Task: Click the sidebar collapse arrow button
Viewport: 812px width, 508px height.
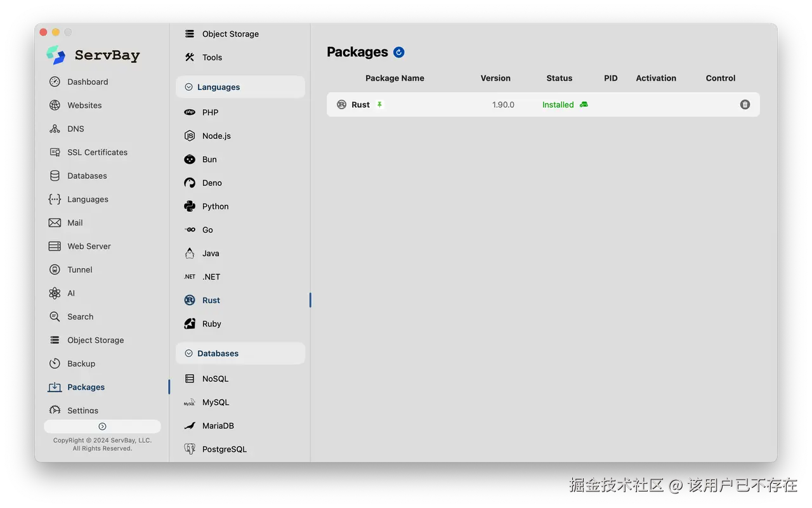Action: [x=102, y=426]
